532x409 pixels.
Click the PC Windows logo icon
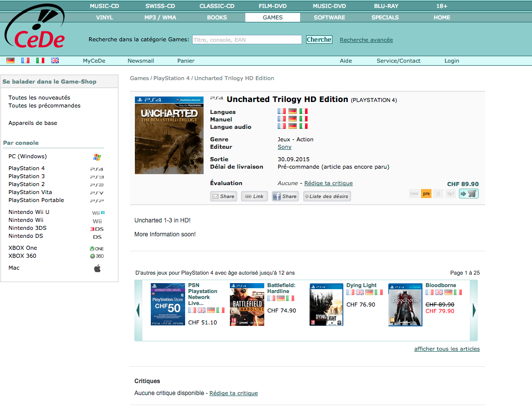click(97, 157)
